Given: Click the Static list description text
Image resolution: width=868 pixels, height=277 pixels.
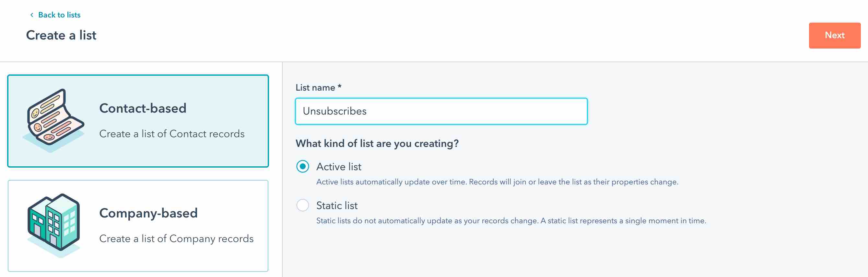Looking at the screenshot, I should point(511,220).
